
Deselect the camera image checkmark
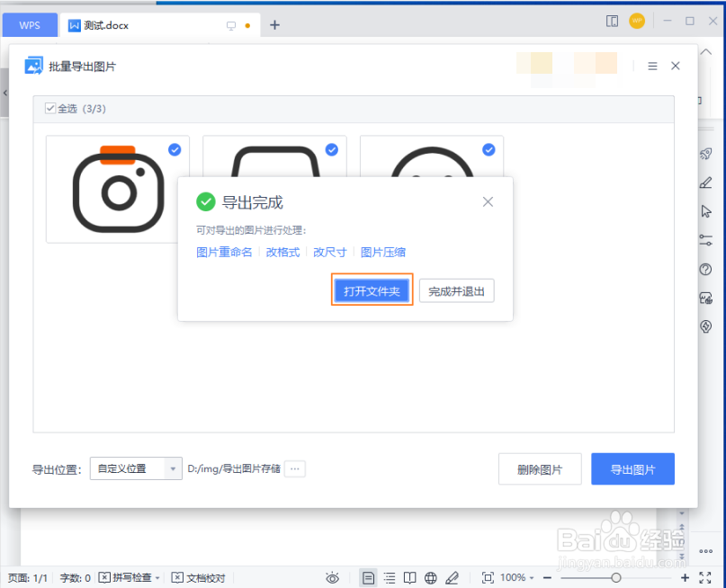pyautogui.click(x=175, y=149)
